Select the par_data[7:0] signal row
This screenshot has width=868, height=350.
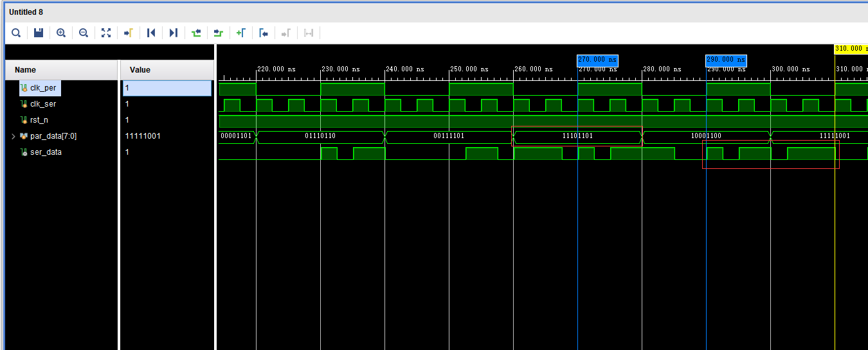point(53,136)
